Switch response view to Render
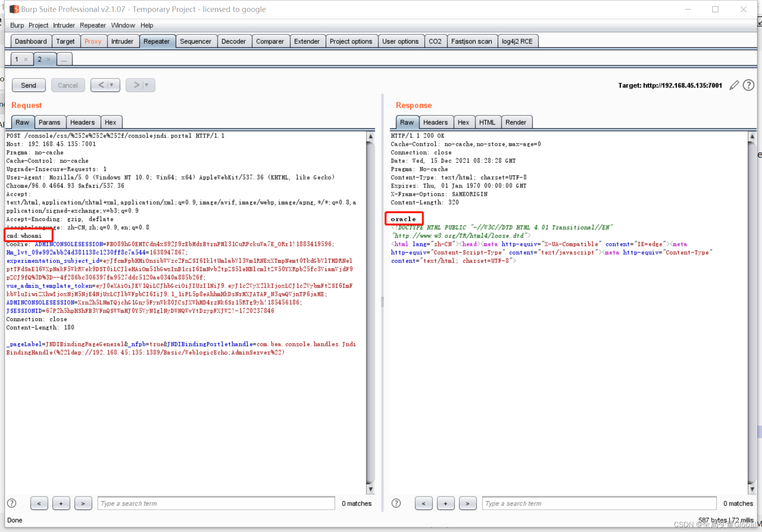 516,122
